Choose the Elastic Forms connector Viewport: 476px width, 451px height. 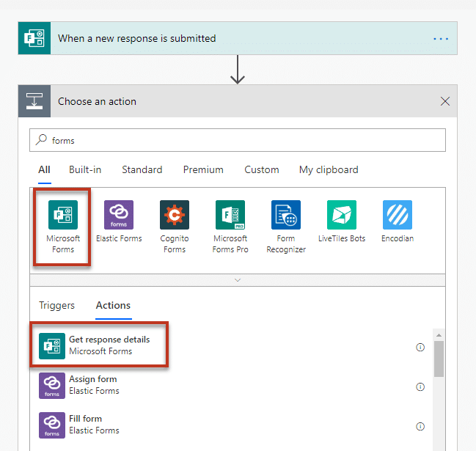click(x=119, y=216)
